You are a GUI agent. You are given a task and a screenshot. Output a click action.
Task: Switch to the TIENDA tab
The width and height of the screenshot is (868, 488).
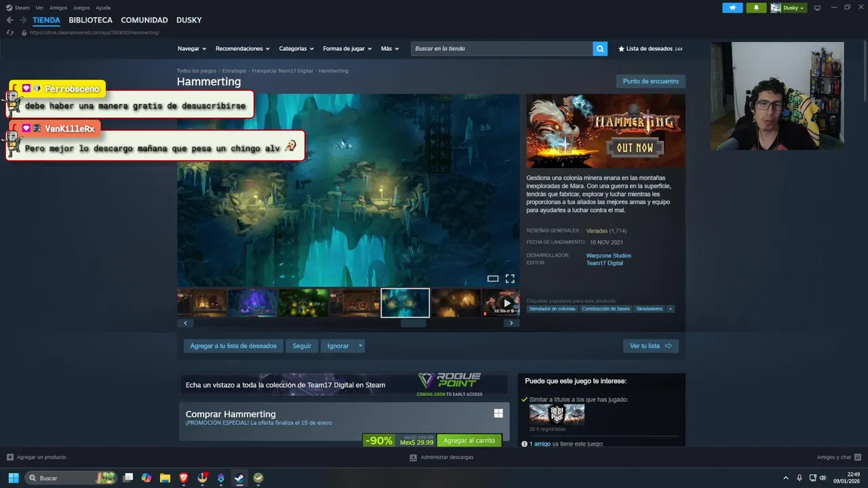point(46,20)
